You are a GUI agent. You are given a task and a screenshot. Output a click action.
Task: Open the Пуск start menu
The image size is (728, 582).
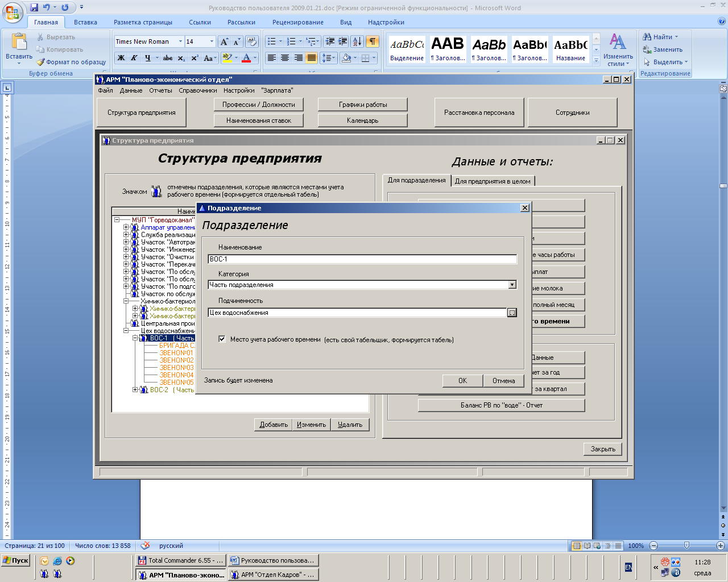[15, 560]
